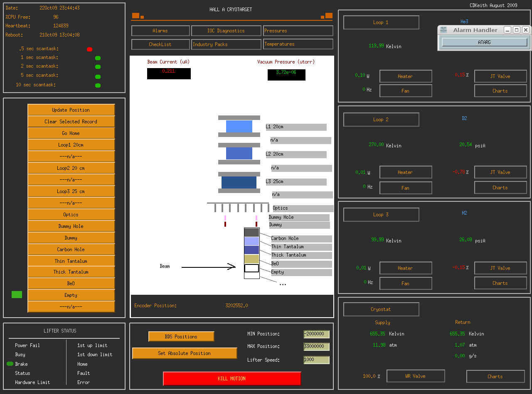
Task: Edit the MAX Position field
Action: coord(316,347)
